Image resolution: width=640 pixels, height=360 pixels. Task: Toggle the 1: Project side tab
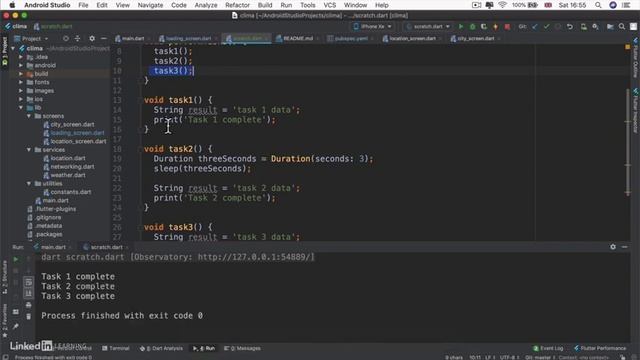5,51
